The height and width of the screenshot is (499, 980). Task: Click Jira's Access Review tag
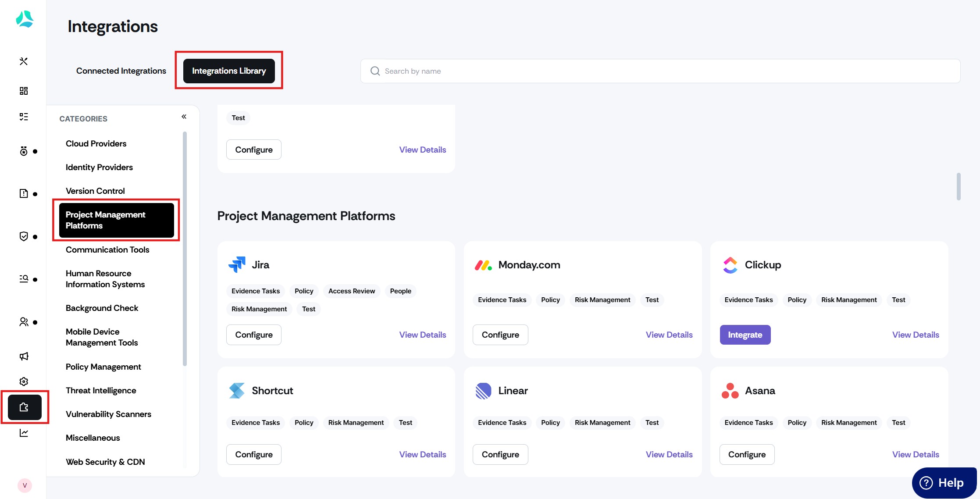coord(352,291)
